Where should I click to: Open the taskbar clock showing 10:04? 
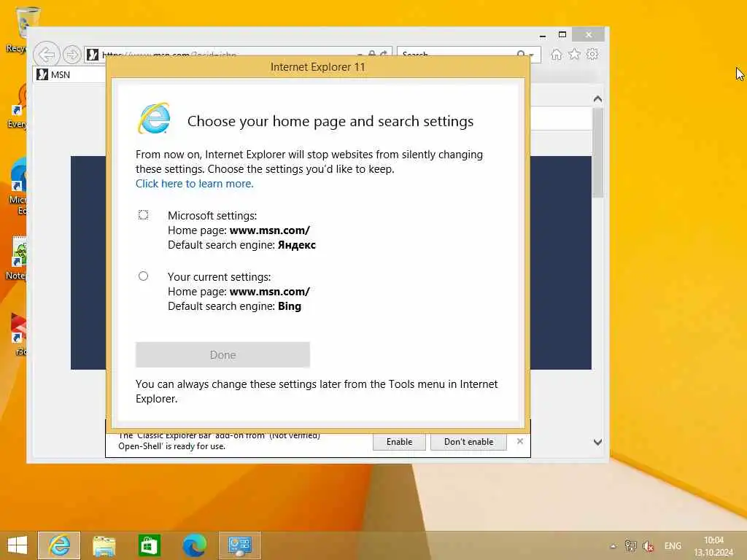[713, 546]
